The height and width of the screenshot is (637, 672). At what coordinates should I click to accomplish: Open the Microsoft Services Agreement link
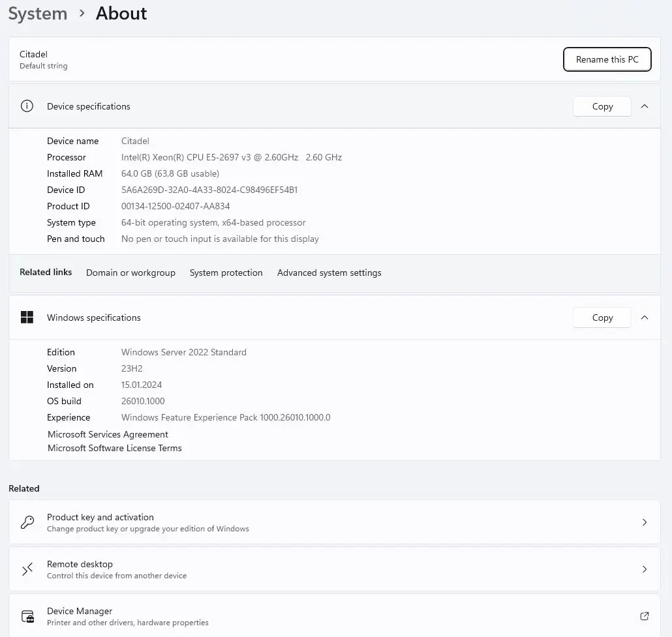[108, 434]
